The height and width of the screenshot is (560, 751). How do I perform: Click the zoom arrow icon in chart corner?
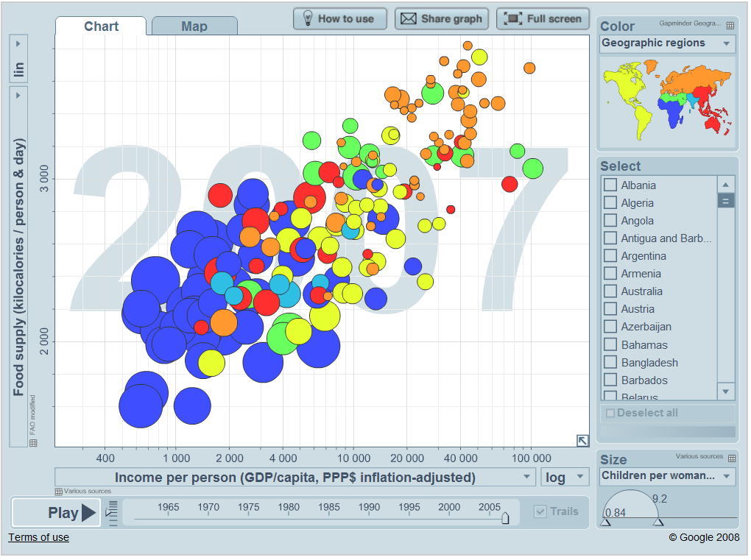coord(582,440)
